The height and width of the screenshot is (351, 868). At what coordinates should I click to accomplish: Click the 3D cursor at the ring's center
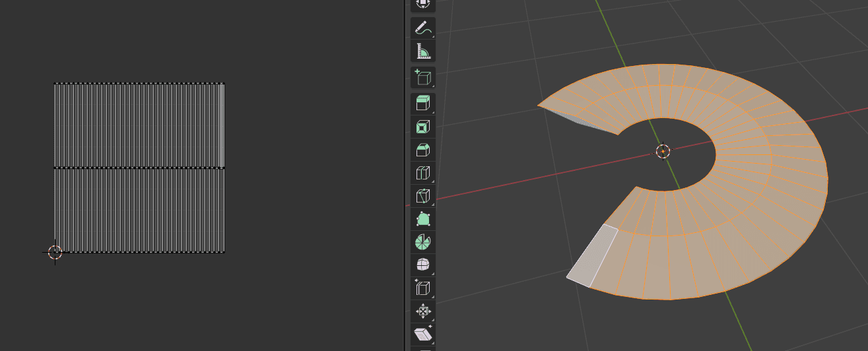click(x=663, y=151)
